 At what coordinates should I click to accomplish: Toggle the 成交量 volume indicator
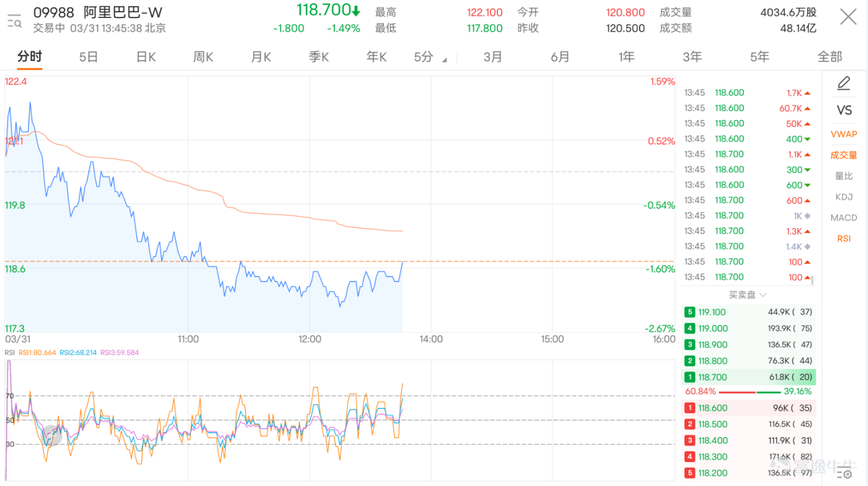pos(844,155)
